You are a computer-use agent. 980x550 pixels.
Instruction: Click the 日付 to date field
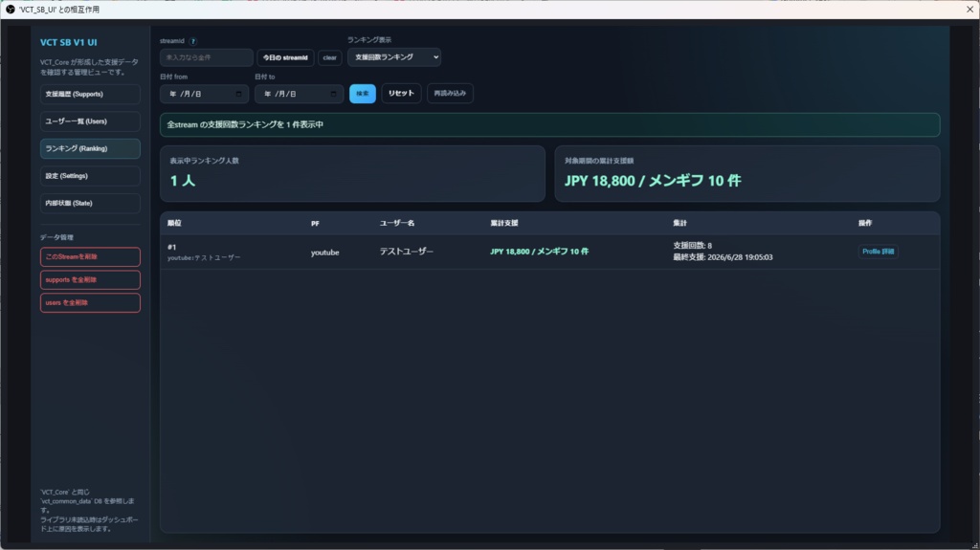coord(299,94)
